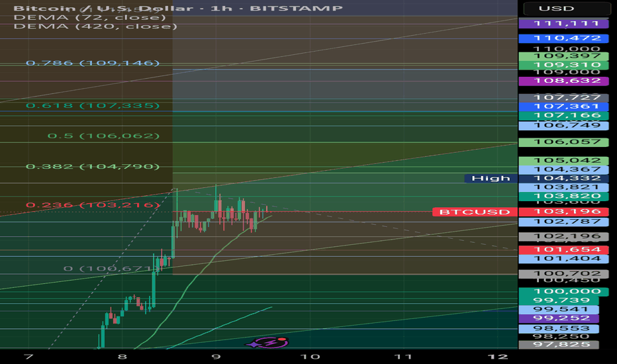The image size is (617, 364).
Task: Select the DEMA (72, close) indicator legend
Action: (x=90, y=17)
